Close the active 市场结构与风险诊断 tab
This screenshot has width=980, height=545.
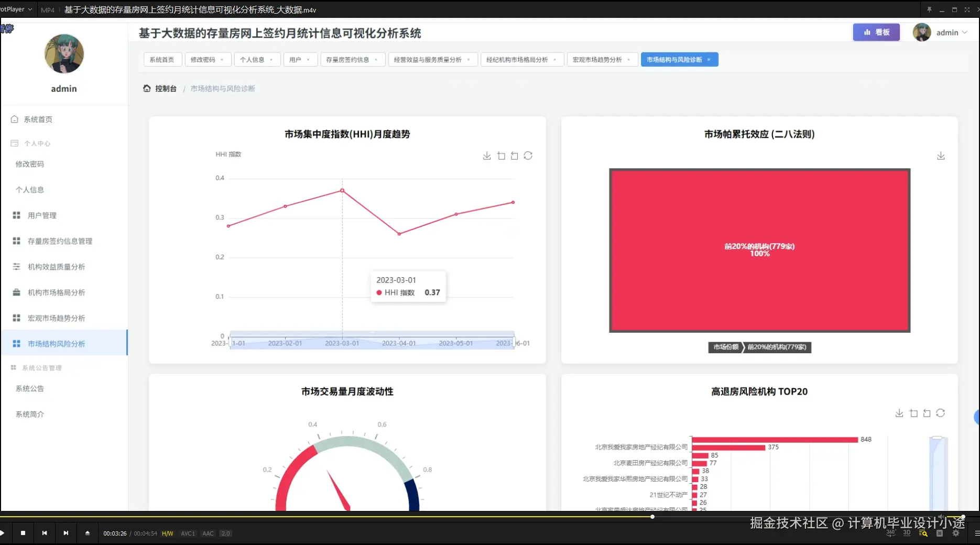[709, 60]
